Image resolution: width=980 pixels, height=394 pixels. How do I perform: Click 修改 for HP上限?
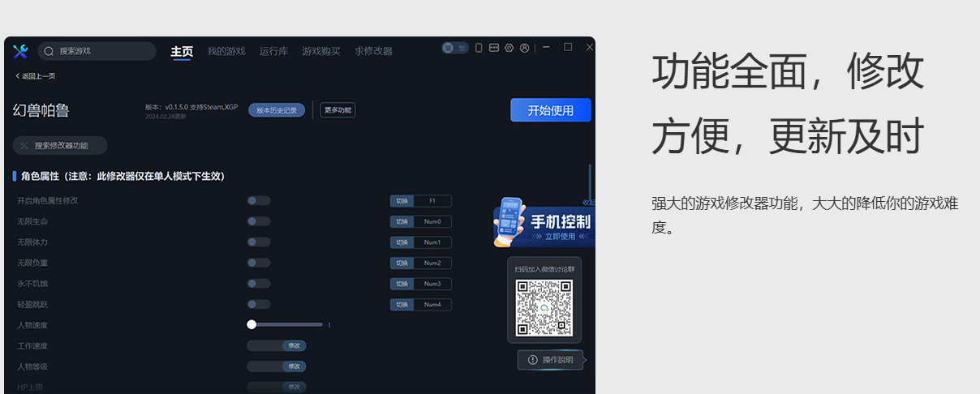[x=294, y=388]
